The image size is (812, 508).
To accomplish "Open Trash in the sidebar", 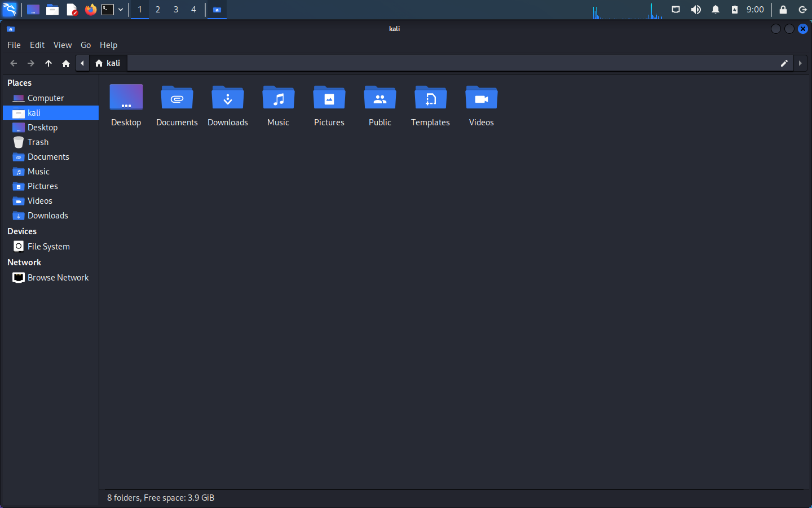I will click(51, 142).
